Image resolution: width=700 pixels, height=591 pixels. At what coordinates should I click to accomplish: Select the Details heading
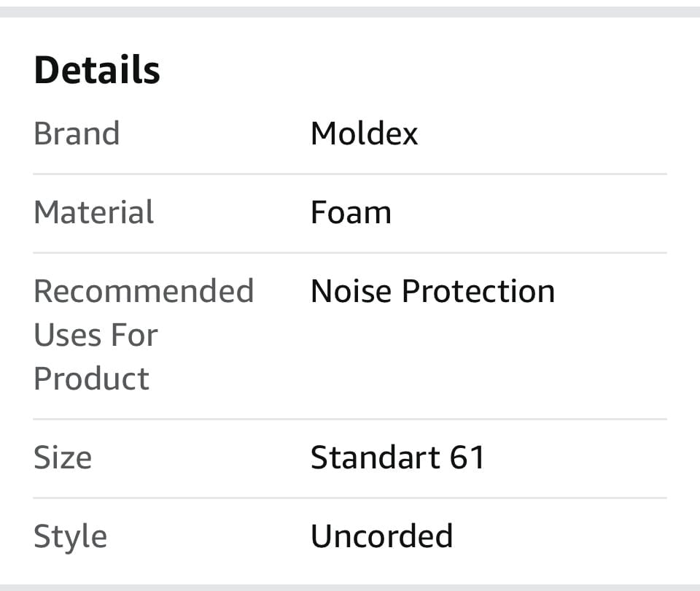(x=97, y=70)
